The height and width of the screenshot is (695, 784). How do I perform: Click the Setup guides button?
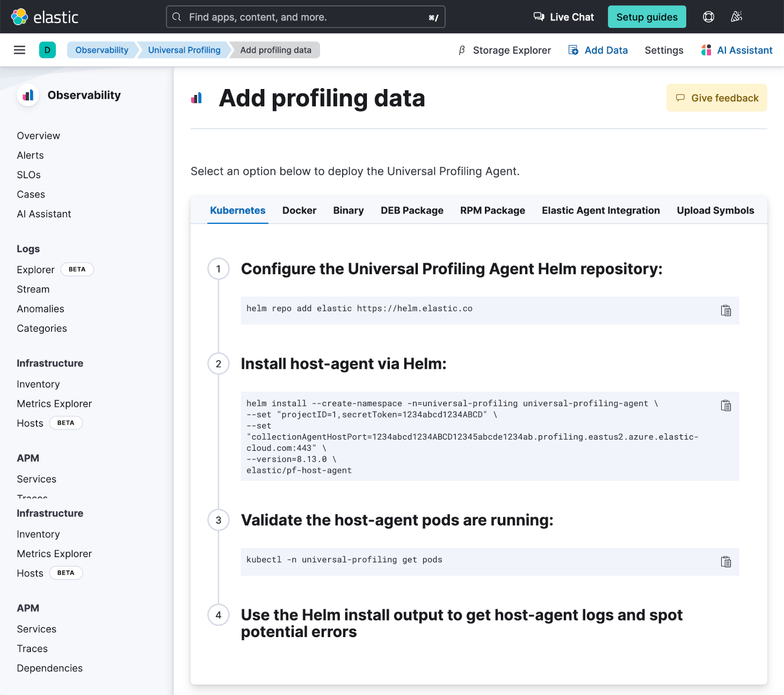pyautogui.click(x=647, y=17)
